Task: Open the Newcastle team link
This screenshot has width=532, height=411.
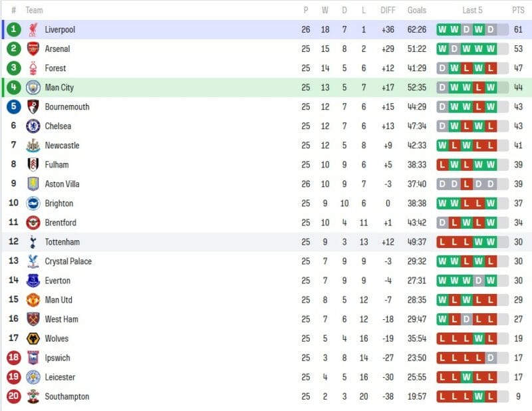Action: pos(62,145)
